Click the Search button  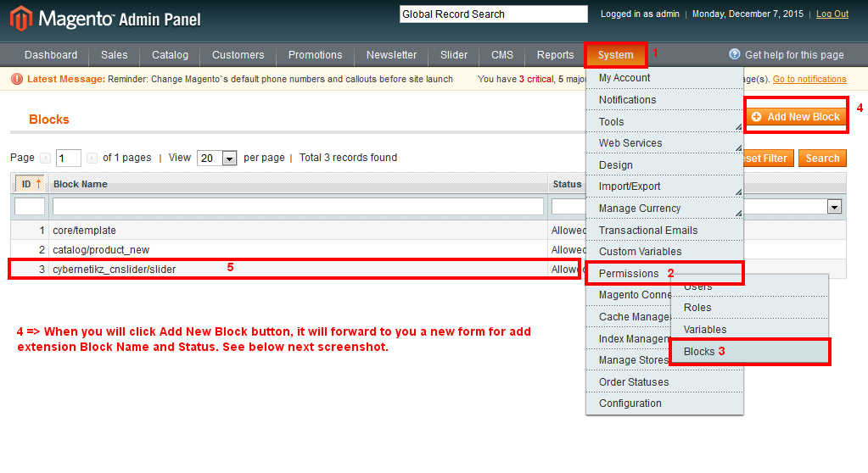822,159
